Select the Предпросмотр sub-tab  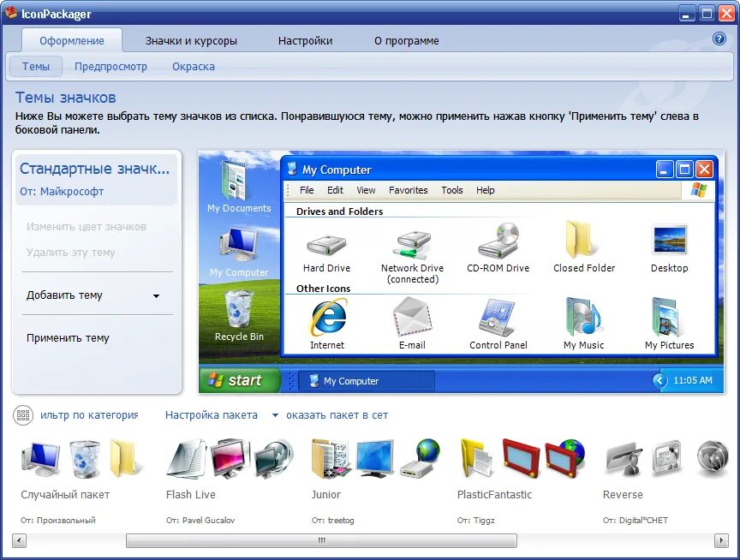pos(110,67)
